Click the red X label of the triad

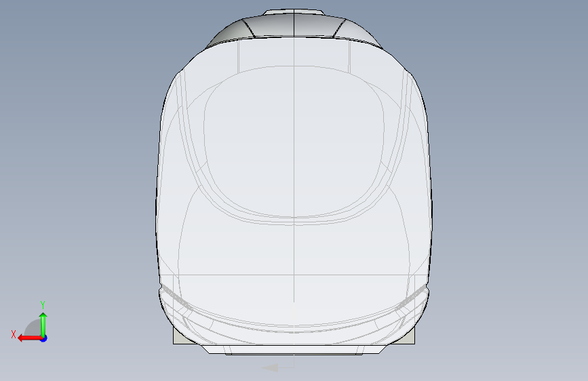14,334
